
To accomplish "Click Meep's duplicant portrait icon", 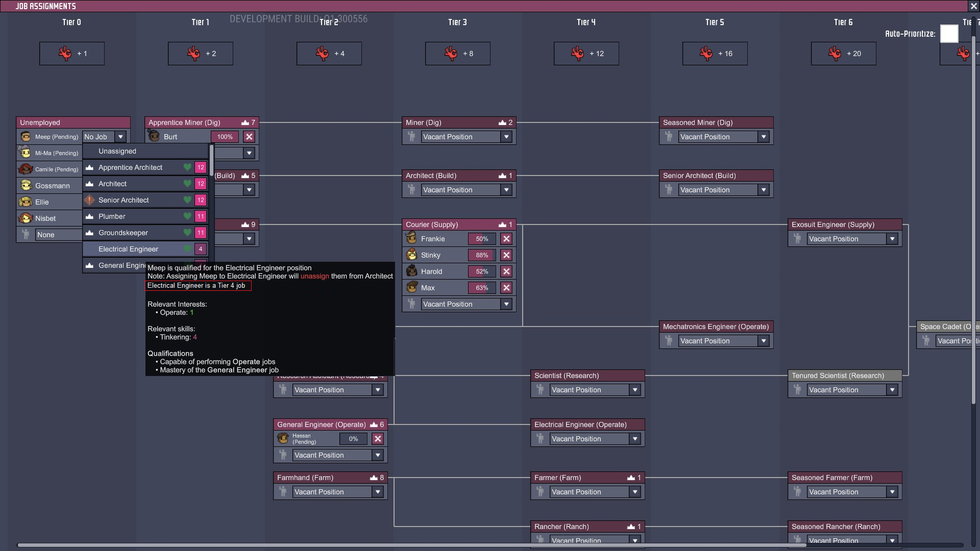I will pyautogui.click(x=26, y=137).
